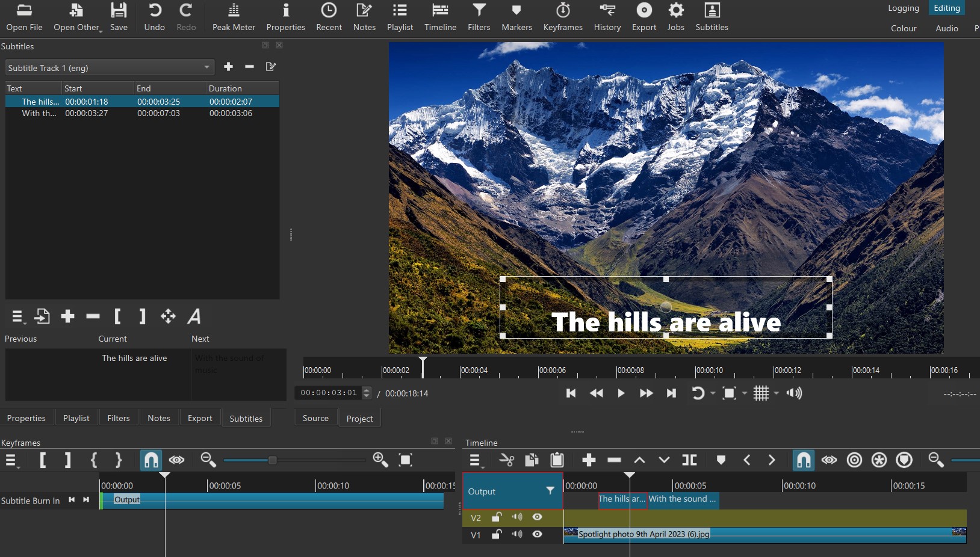Expand the zoom options dropdown arrow
Image resolution: width=980 pixels, height=557 pixels.
coord(745,393)
